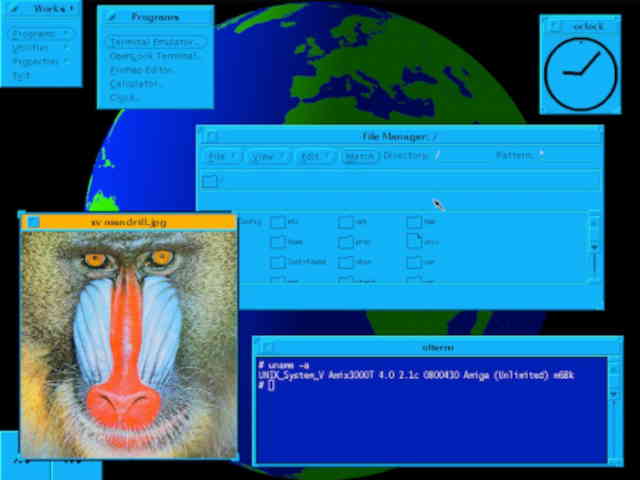Select the oclock window title bar
The width and height of the screenshot is (640, 480).
click(580, 27)
